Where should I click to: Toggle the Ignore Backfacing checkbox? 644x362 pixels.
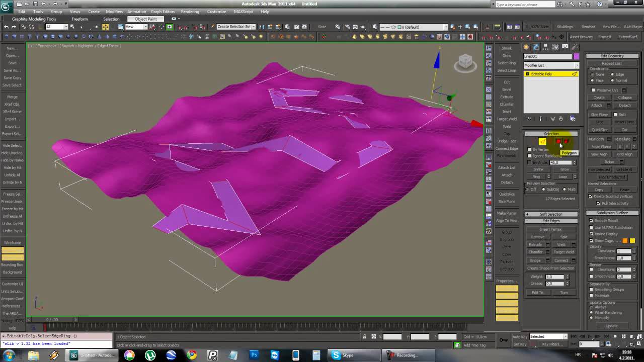(x=529, y=156)
